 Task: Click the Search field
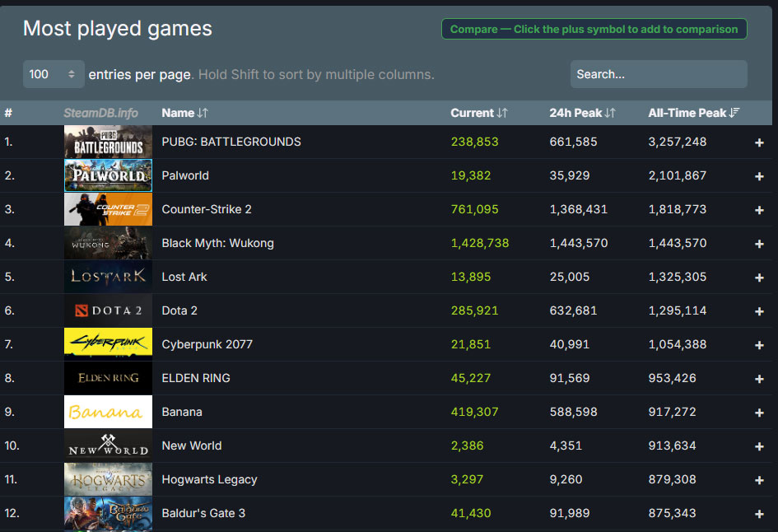pyautogui.click(x=659, y=74)
